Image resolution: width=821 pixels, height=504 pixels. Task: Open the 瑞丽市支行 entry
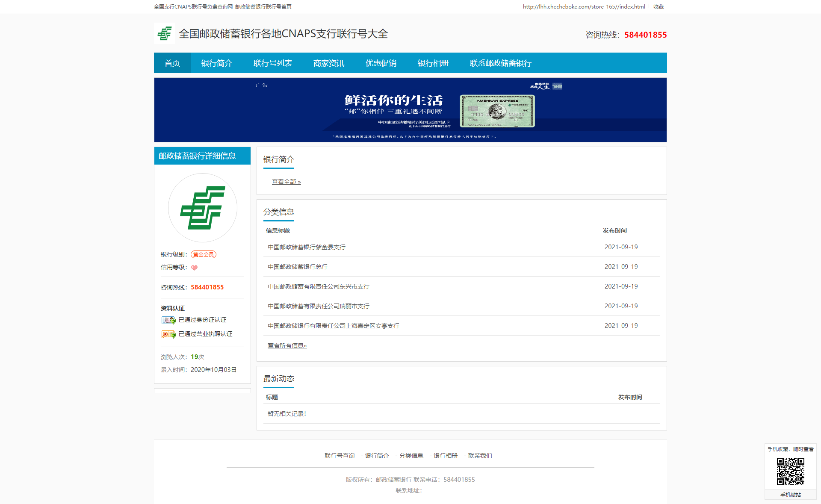pyautogui.click(x=319, y=306)
